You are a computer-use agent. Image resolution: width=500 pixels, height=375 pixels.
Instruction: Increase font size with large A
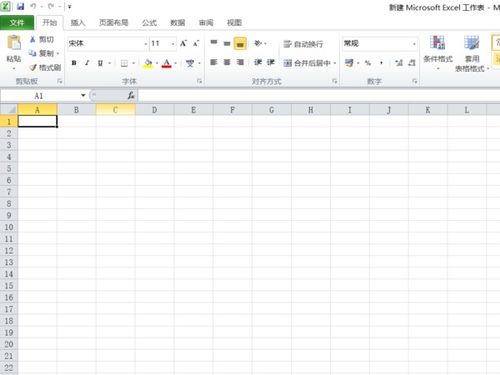click(x=183, y=43)
